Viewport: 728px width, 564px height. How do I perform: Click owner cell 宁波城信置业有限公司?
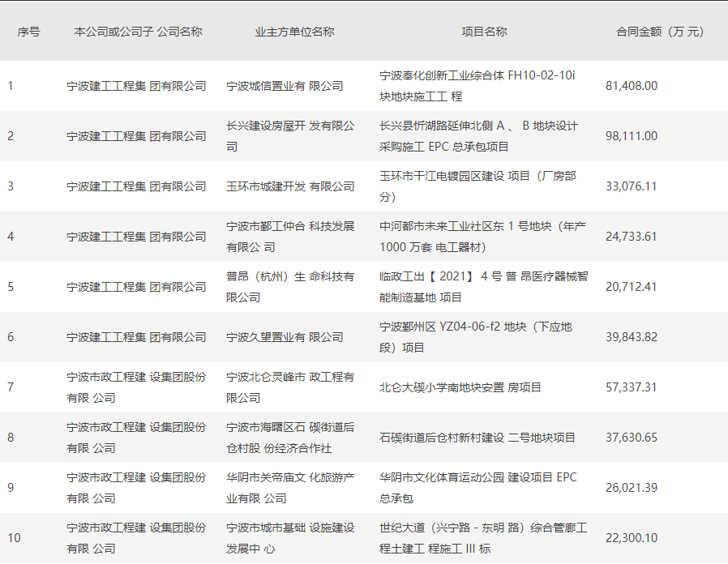coord(285,85)
